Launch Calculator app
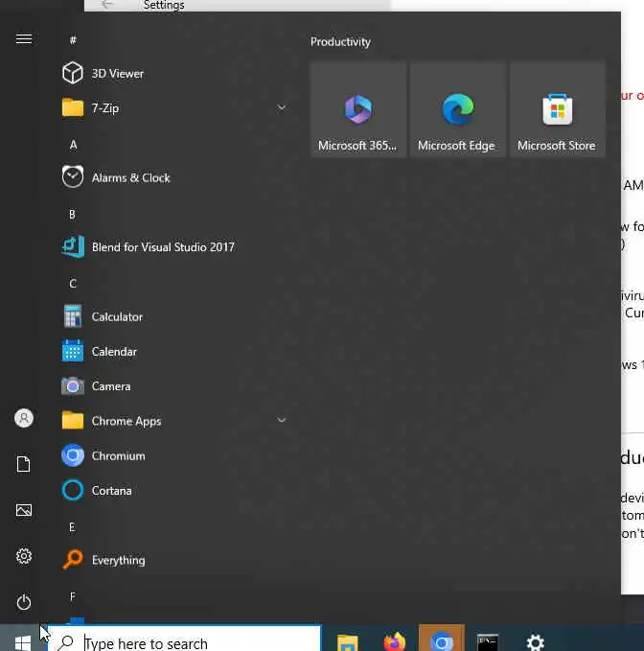Viewport: 644px width, 651px height. point(172,316)
